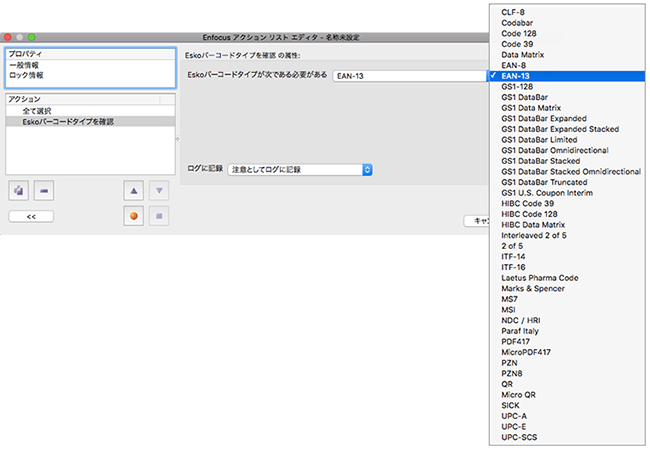Choose Laetus Pharma Code entry
The image size is (650, 450).
[567, 278]
